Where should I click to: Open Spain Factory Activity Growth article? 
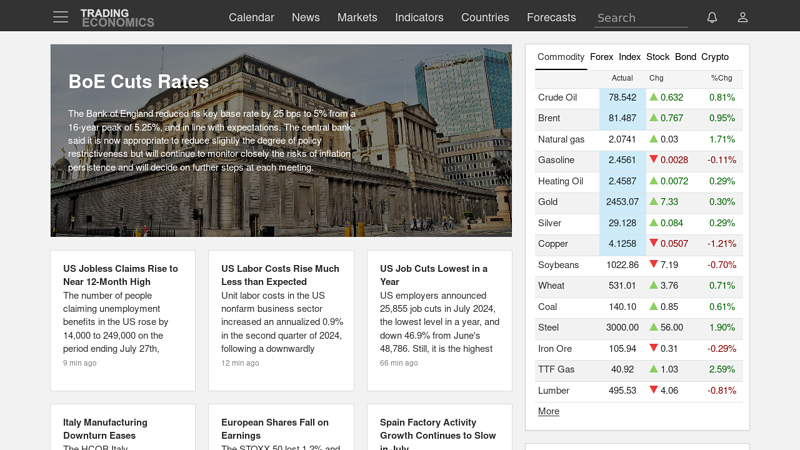438,434
